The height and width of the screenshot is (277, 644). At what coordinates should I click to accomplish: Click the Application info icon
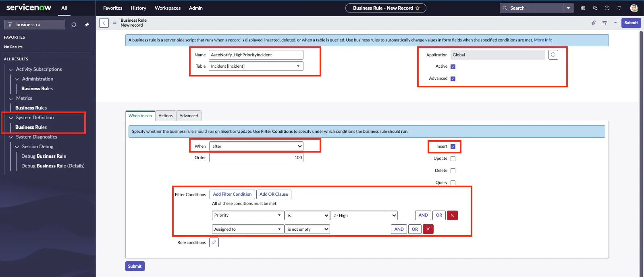point(553,55)
